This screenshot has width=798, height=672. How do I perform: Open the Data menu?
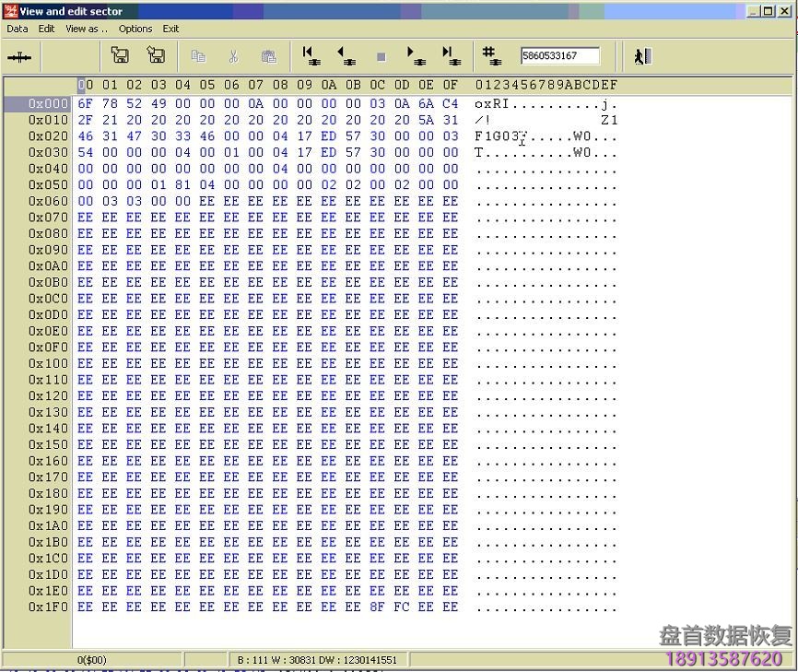18,29
